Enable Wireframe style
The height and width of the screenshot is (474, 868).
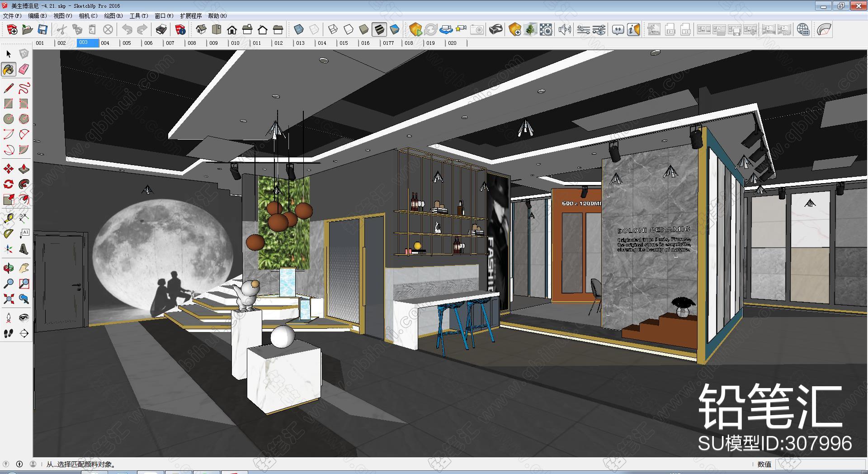click(x=333, y=30)
